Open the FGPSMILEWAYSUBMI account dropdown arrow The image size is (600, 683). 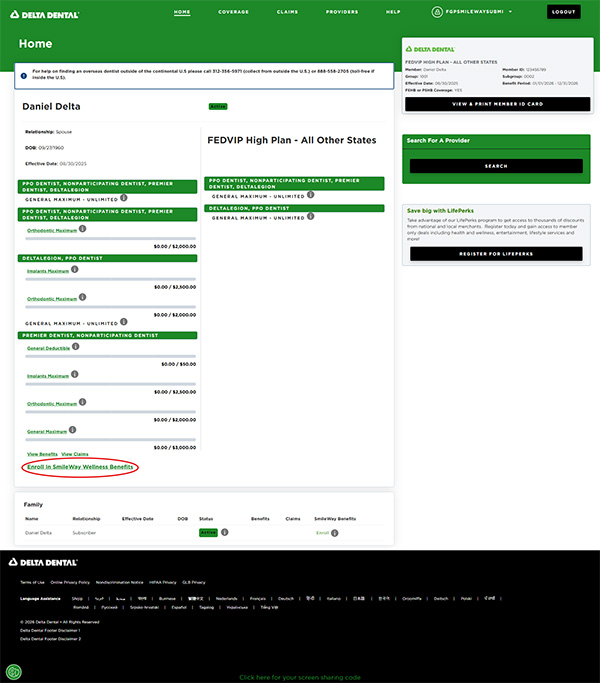[510, 12]
